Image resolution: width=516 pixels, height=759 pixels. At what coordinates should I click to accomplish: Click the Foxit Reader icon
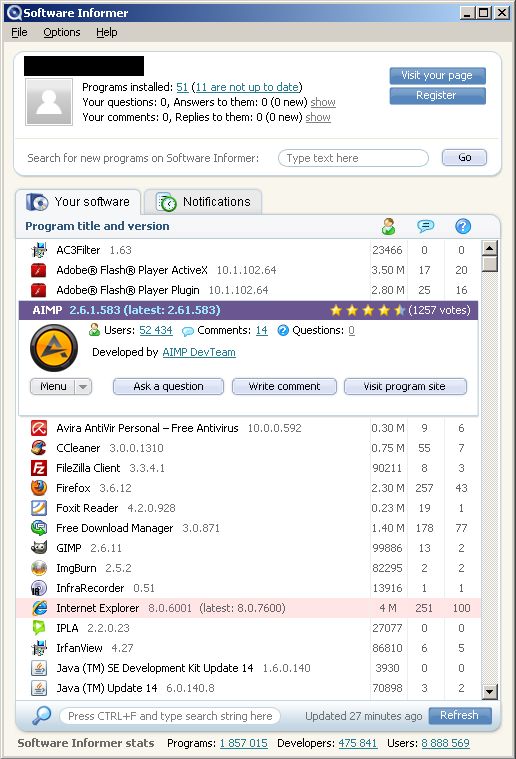[39, 508]
